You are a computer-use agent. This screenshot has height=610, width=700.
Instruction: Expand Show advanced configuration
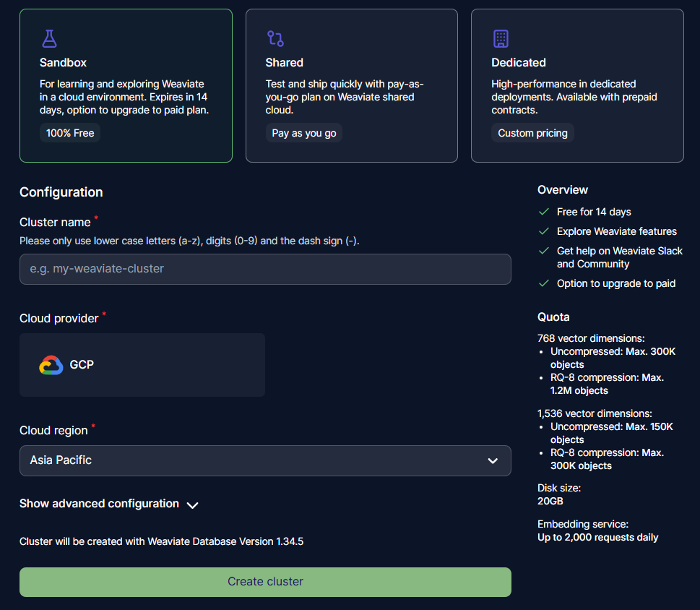coord(100,504)
